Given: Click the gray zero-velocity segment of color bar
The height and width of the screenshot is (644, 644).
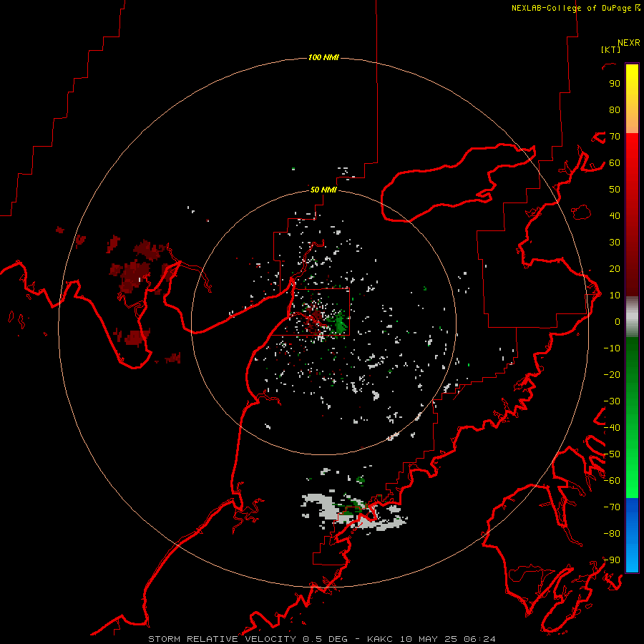Looking at the screenshot, I should click(x=632, y=317).
